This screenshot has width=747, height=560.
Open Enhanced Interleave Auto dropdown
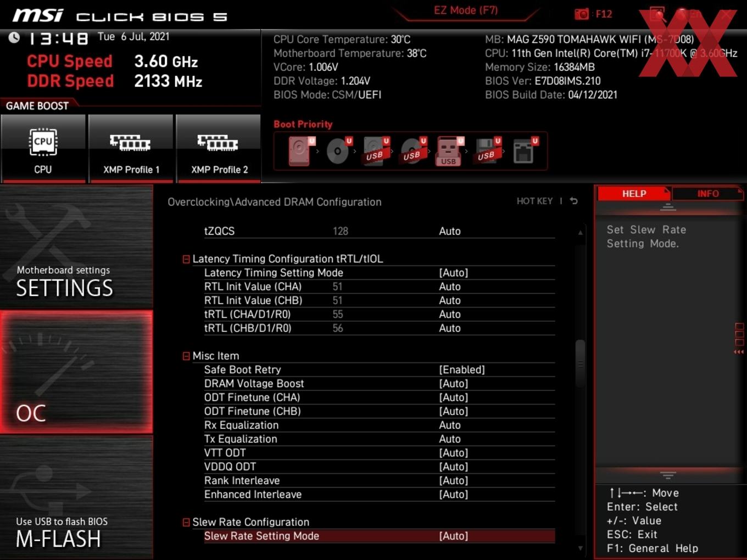point(453,494)
